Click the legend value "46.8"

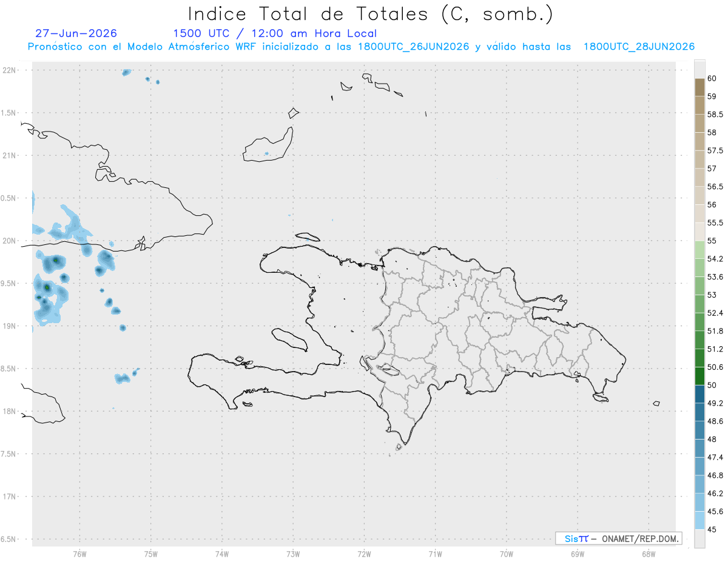tap(715, 475)
